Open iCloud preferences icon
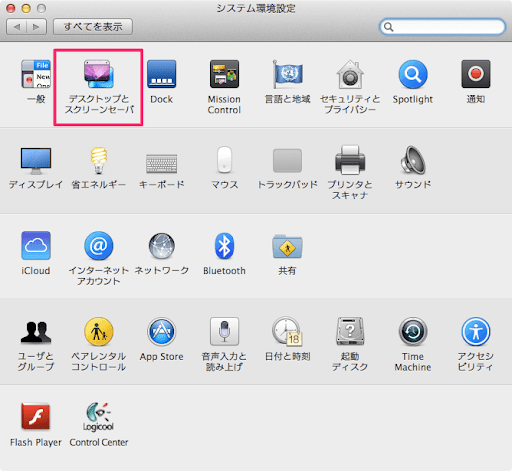 pos(36,246)
